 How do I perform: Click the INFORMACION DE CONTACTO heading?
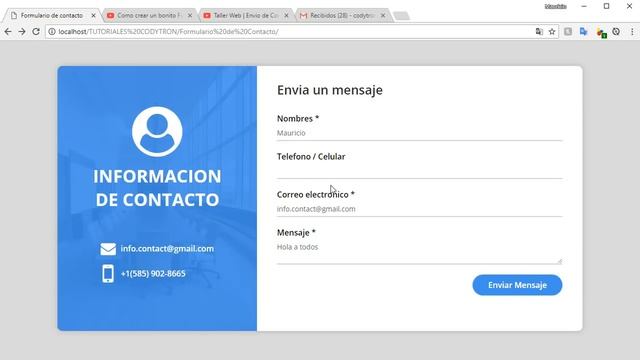tap(157, 188)
